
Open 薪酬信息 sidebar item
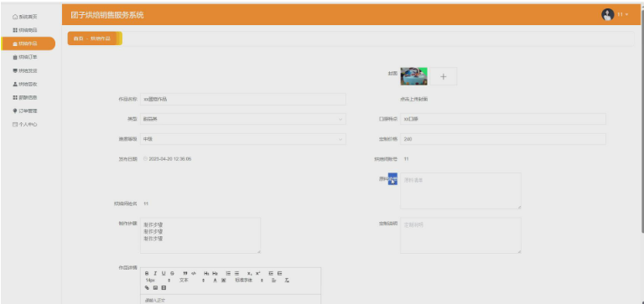[25, 98]
